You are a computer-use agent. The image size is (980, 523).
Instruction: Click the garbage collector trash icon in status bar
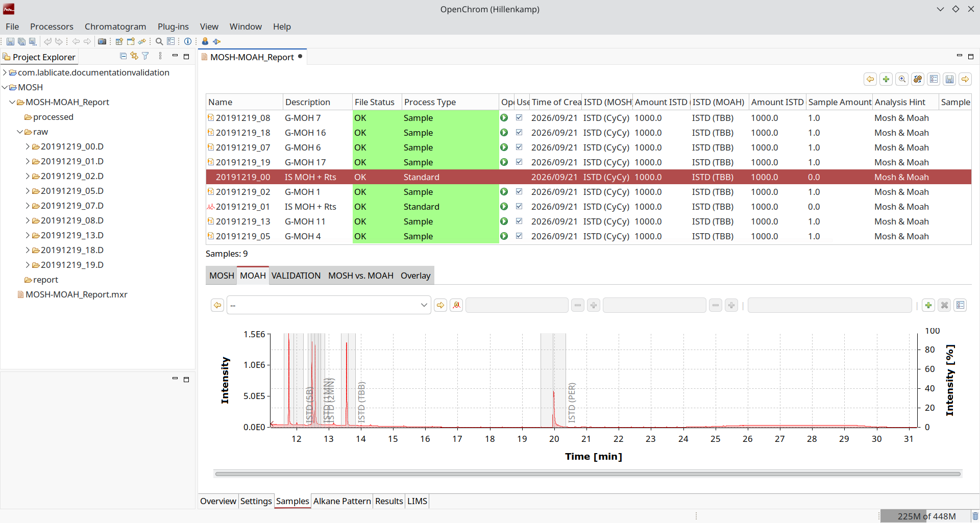coord(975,516)
